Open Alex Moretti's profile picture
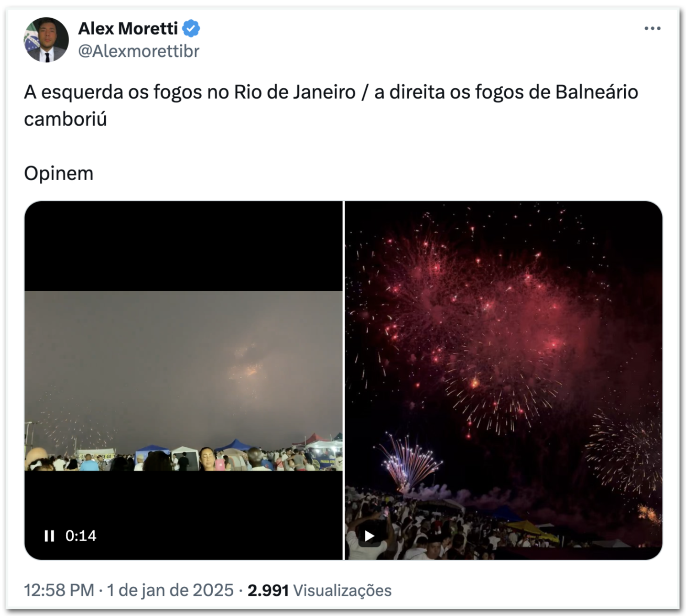This screenshot has width=686, height=616. pyautogui.click(x=46, y=40)
